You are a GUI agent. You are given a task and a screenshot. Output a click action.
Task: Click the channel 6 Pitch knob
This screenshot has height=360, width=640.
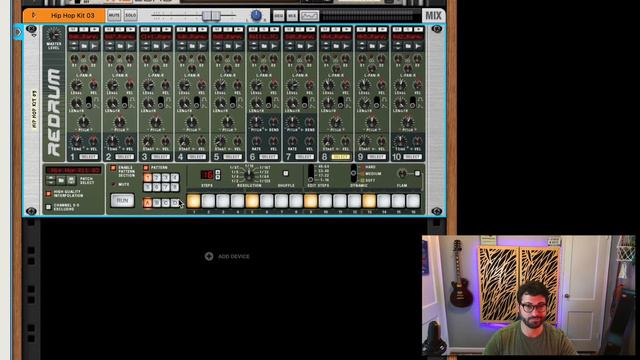pyautogui.click(x=256, y=122)
